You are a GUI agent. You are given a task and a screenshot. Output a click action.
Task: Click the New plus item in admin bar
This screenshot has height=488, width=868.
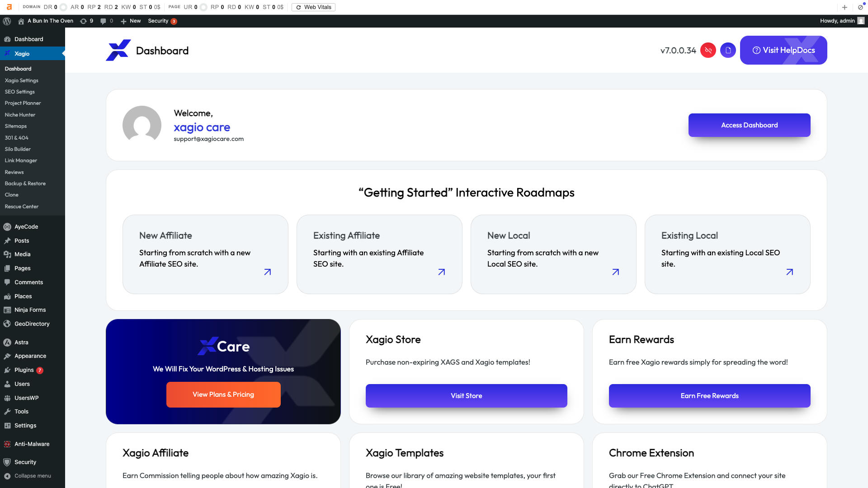coord(131,21)
